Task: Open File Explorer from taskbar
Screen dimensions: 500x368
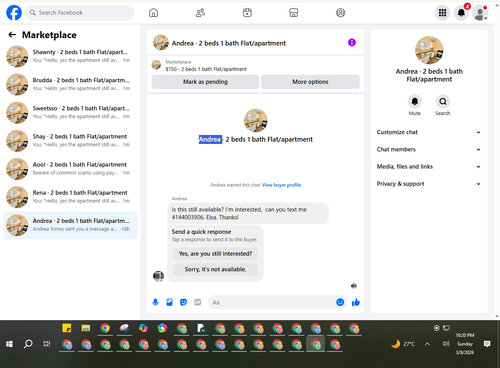Action: 86,328
